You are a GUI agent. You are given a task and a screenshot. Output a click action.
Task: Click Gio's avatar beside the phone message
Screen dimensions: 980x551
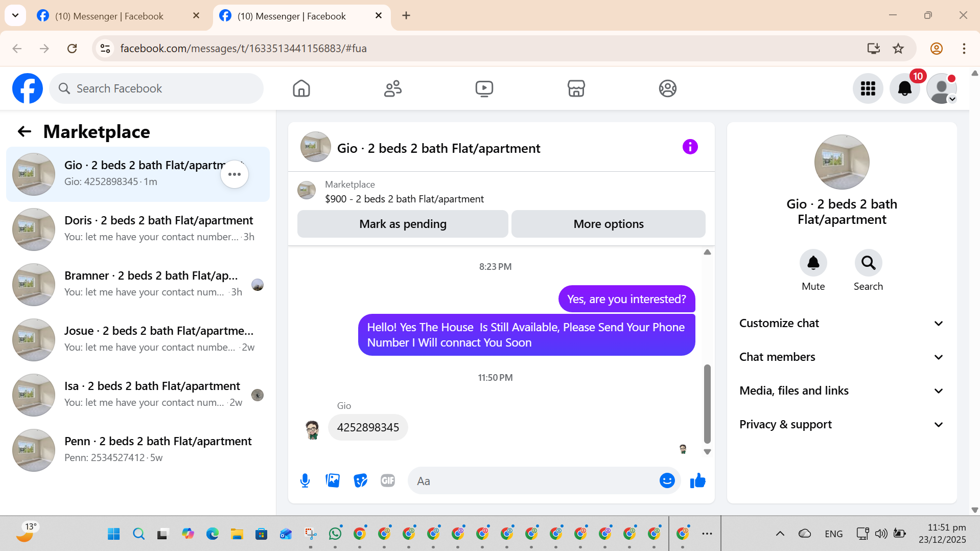(312, 429)
